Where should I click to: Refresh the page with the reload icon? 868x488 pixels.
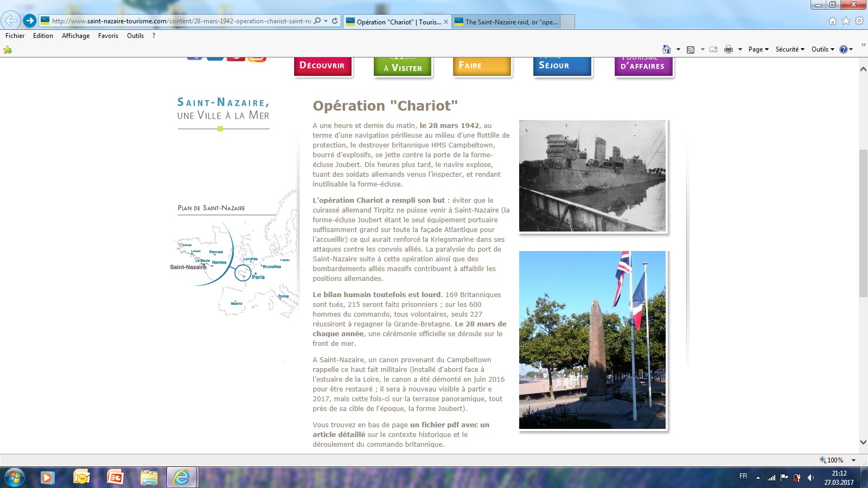point(335,21)
